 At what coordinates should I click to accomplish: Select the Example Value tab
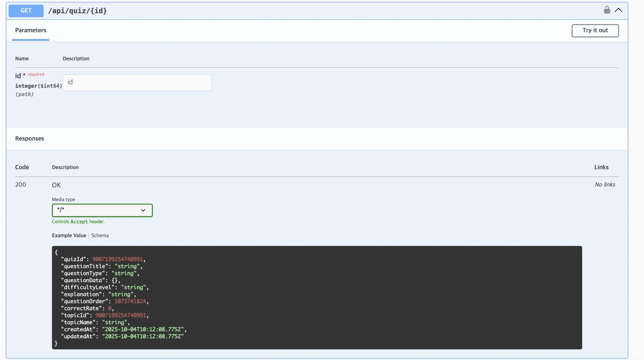pyautogui.click(x=69, y=235)
